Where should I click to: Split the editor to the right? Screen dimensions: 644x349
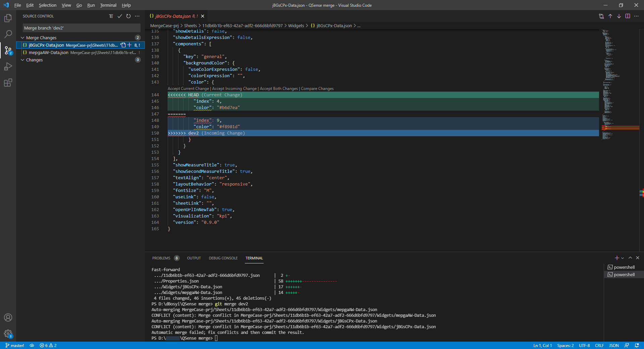pyautogui.click(x=628, y=16)
